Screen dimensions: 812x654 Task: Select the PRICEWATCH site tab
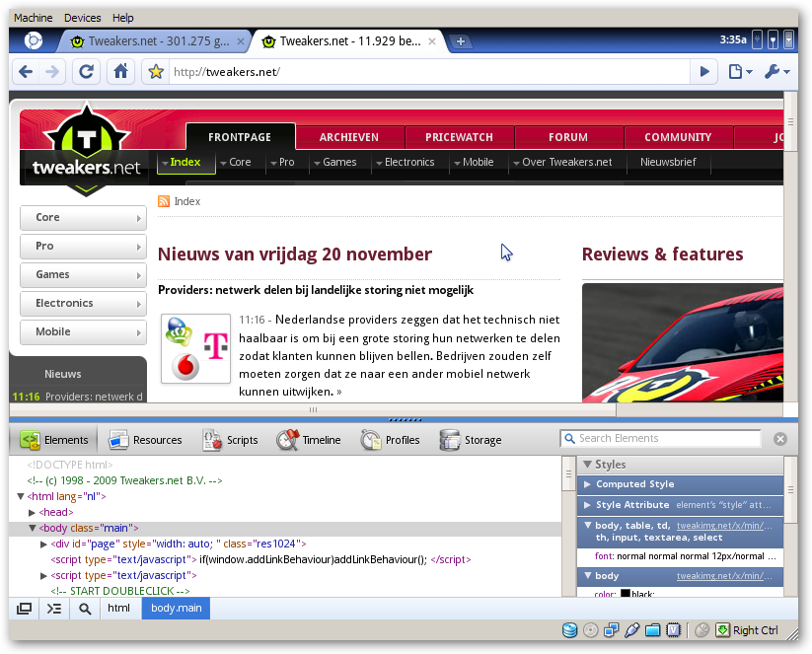459,137
